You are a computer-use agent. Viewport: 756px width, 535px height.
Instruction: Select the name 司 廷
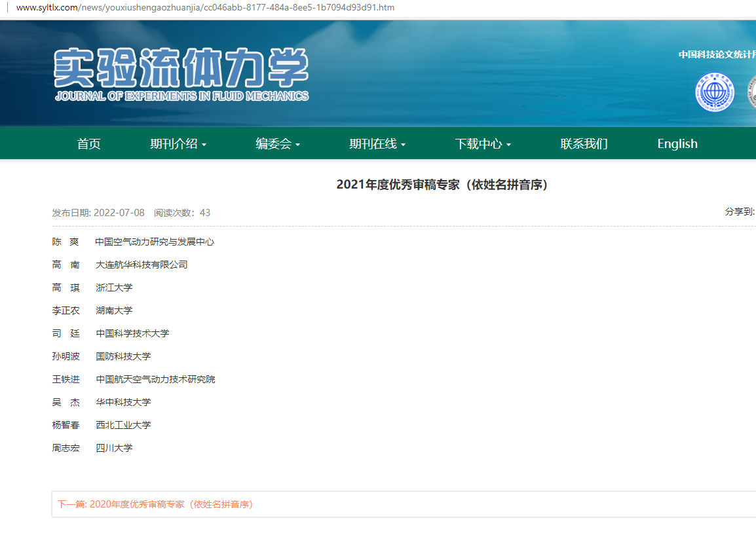[66, 333]
